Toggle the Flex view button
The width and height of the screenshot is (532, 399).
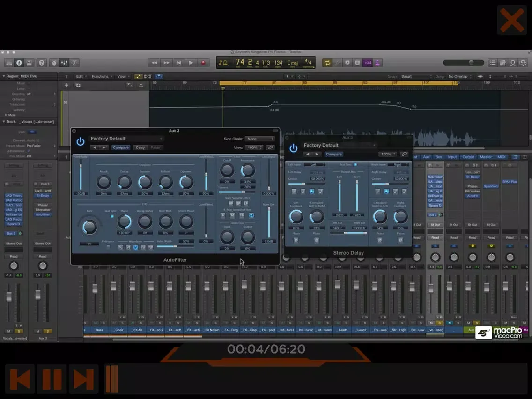click(148, 76)
